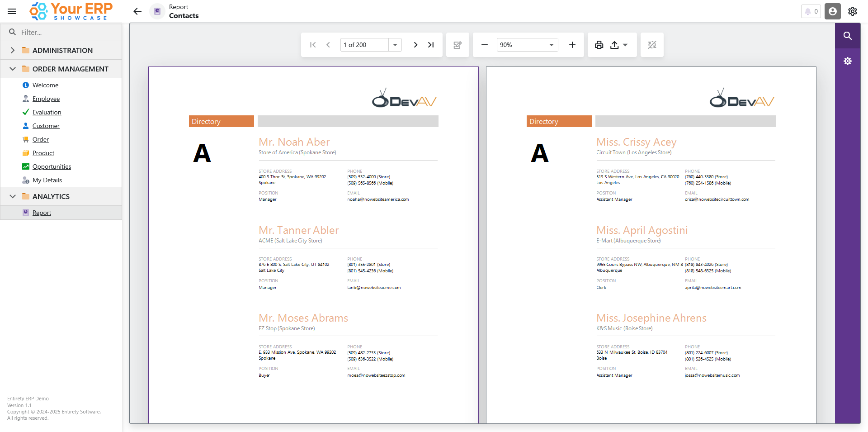
Task: Zoom out with the minus button
Action: point(485,45)
